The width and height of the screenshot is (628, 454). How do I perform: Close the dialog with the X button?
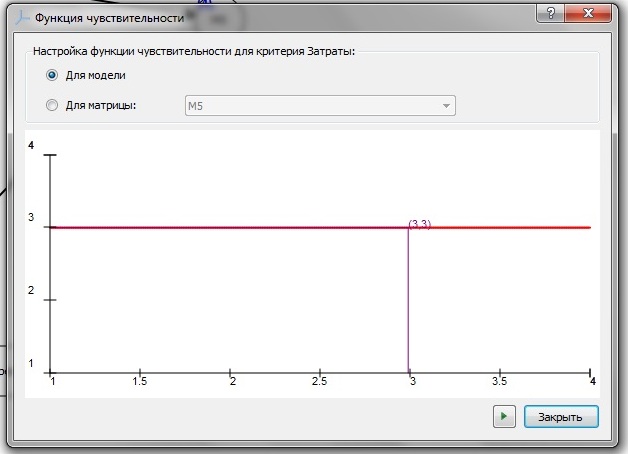(x=588, y=14)
